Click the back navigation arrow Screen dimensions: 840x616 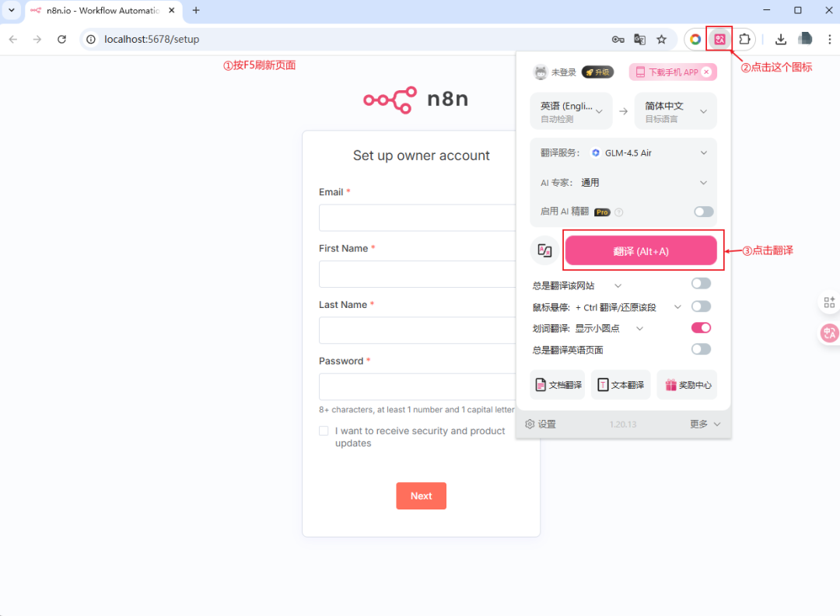click(x=13, y=39)
